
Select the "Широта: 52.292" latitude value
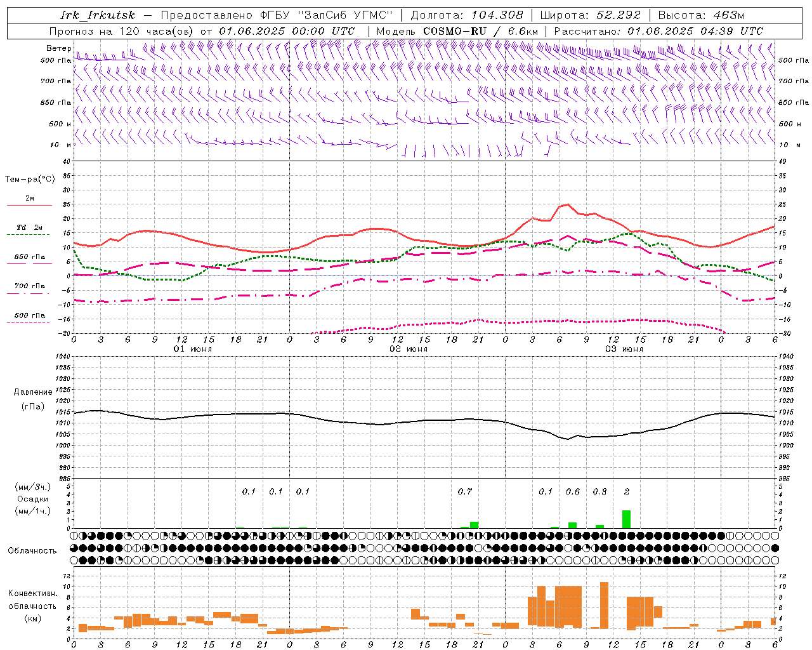590,15
